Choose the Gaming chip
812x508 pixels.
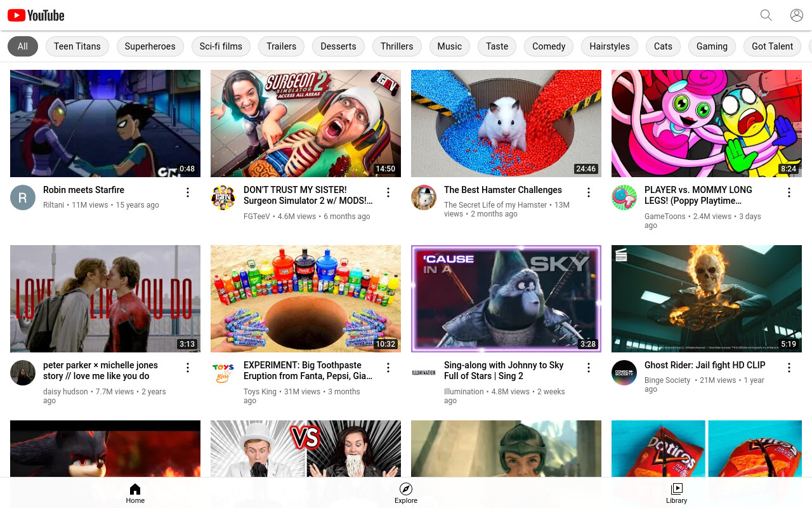(x=712, y=46)
